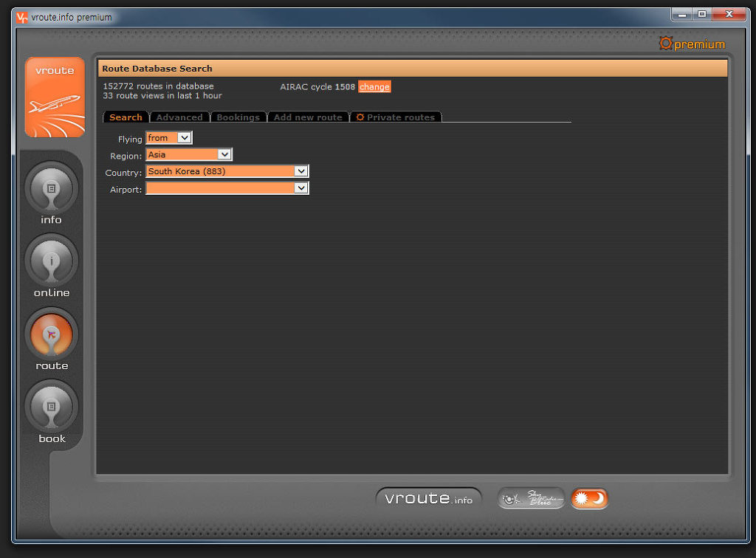Select the route sidebar button

pyautogui.click(x=51, y=335)
